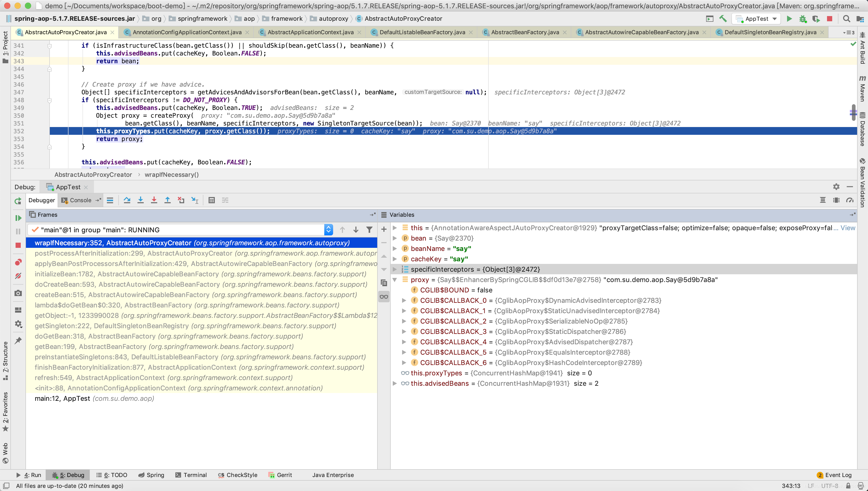This screenshot has height=491, width=868.
Task: Hide the Debug tool window
Action: (850, 187)
